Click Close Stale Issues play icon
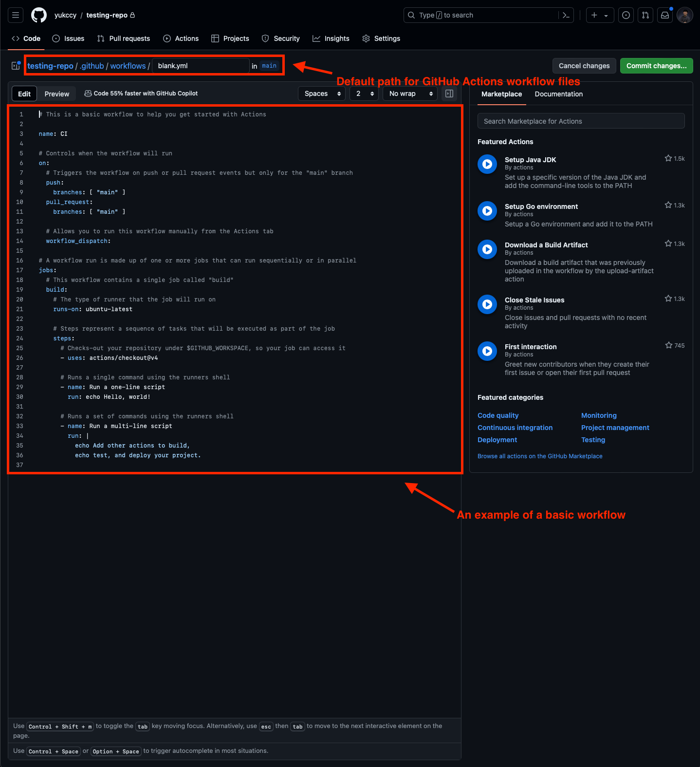The image size is (700, 767). click(487, 304)
